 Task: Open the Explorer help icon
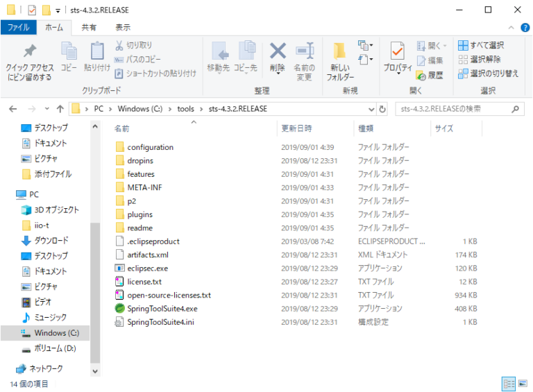[x=525, y=28]
